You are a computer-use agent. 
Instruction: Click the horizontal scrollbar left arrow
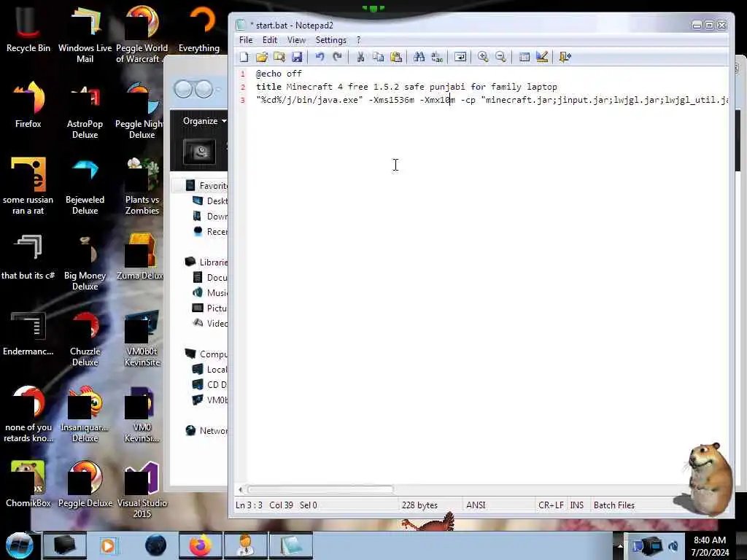[x=240, y=489]
